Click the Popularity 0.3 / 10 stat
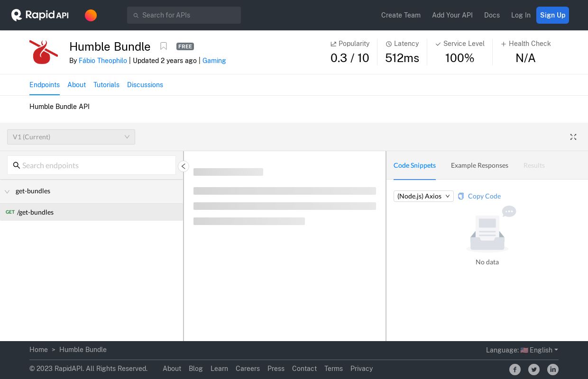588x379 pixels. coord(350,52)
